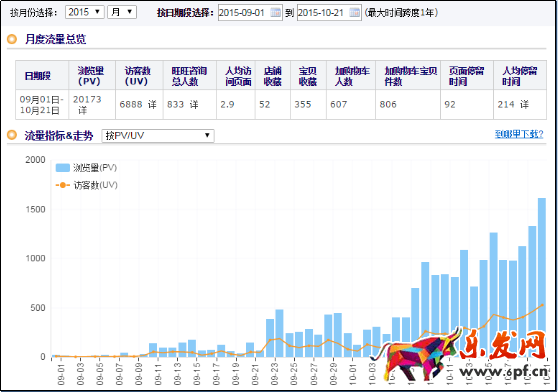Image resolution: width=558 pixels, height=392 pixels.
Task: Open the end date calendar picker icon
Action: (354, 12)
